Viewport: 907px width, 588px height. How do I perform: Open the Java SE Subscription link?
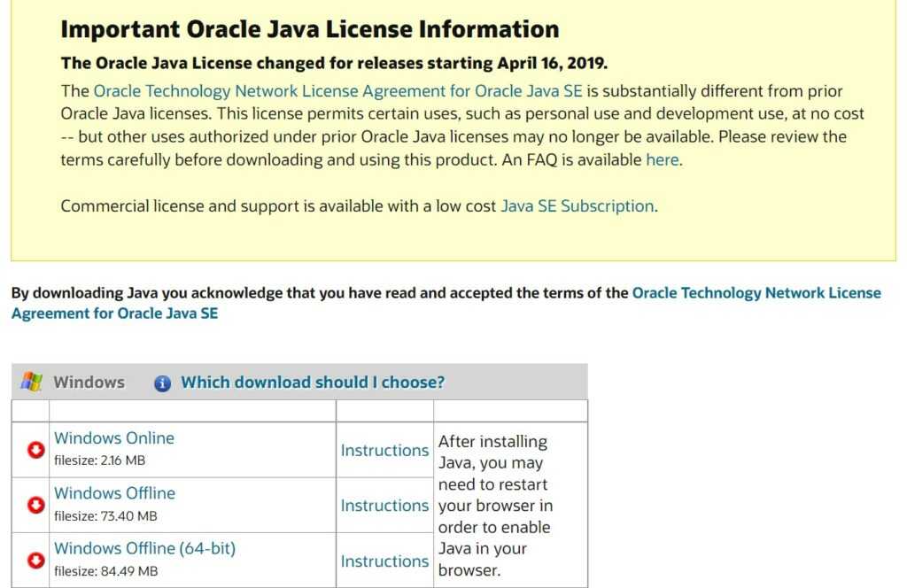coord(578,206)
